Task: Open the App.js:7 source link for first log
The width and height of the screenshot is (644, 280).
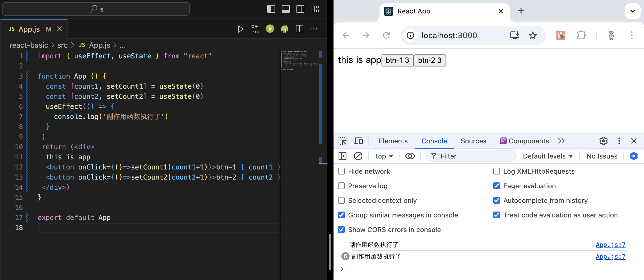Action: (x=610, y=245)
